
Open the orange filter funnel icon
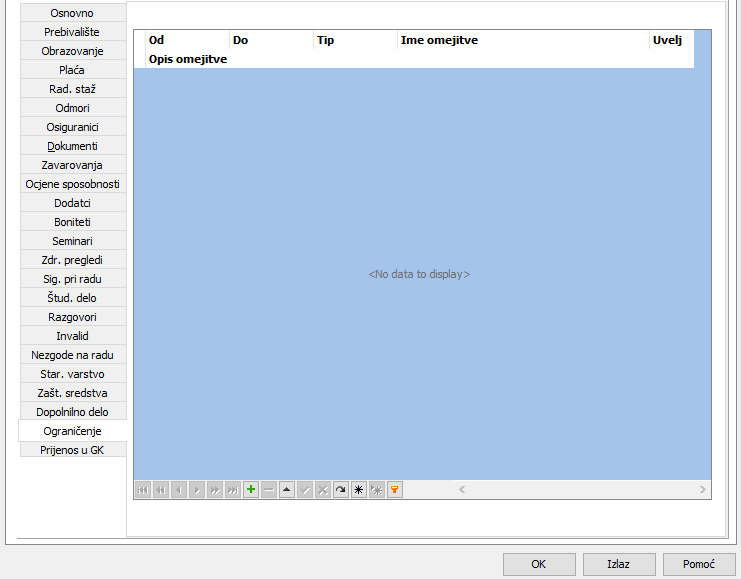(395, 490)
